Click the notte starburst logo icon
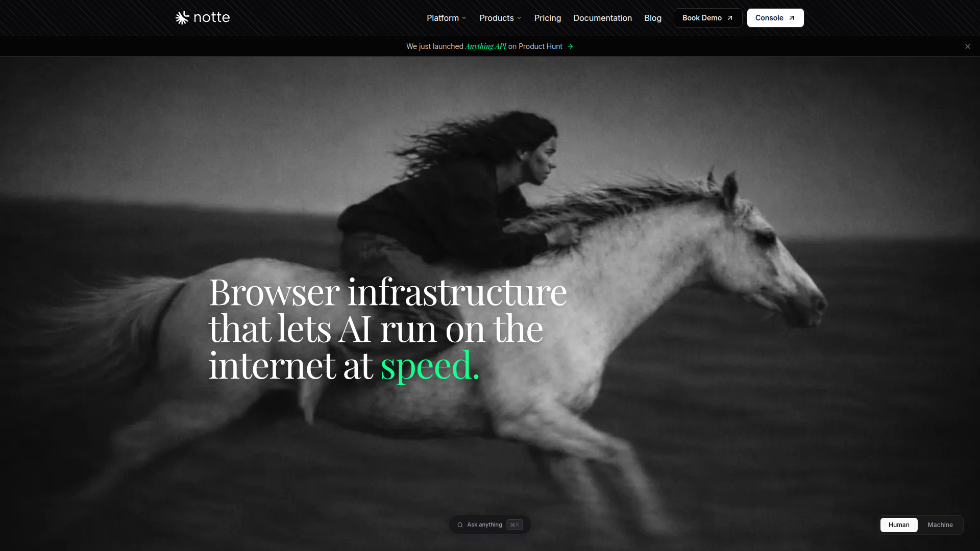Image resolution: width=980 pixels, height=551 pixels. [x=182, y=18]
